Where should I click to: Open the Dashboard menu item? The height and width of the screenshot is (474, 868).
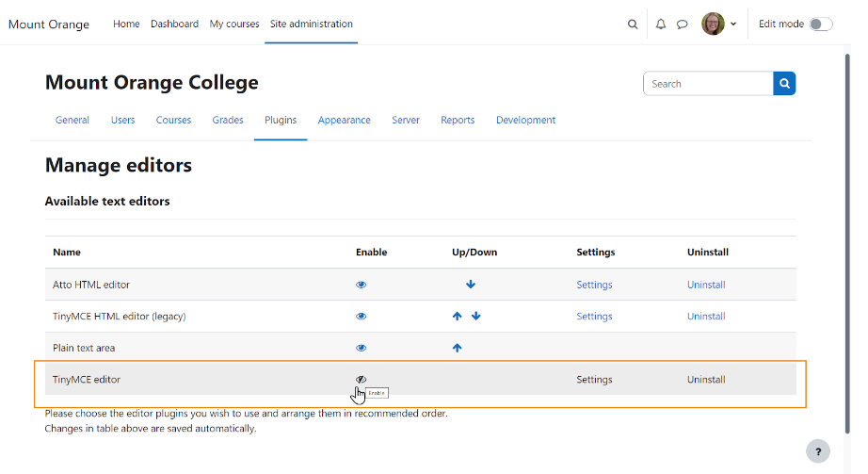coord(174,25)
